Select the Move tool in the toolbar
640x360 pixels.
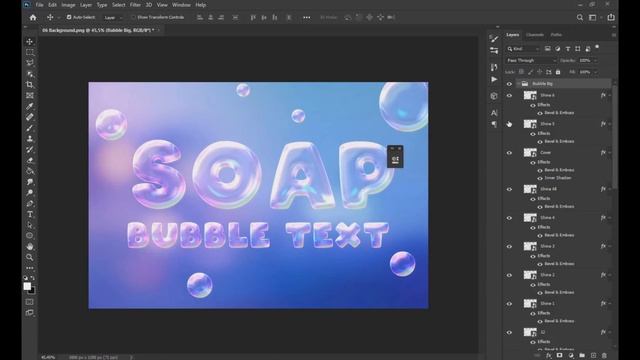coord(30,42)
